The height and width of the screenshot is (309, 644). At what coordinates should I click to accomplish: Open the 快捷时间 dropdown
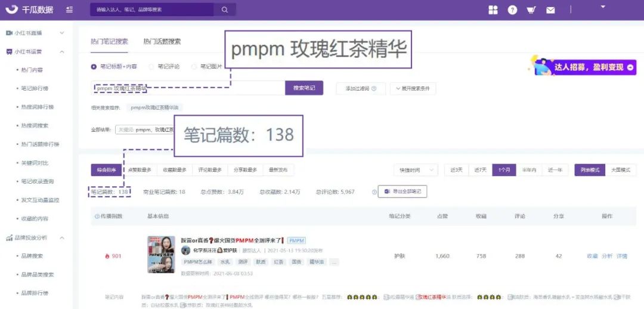pyautogui.click(x=416, y=169)
